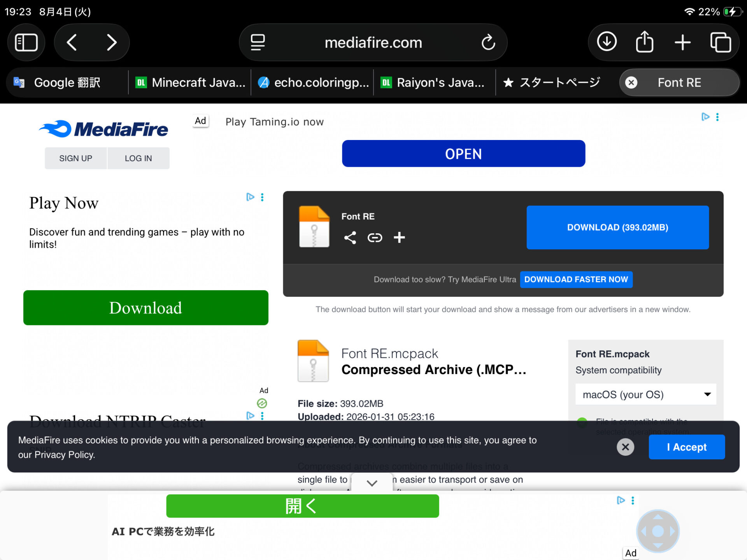Click the LOG IN button
Screen dimensions: 747x560
(x=138, y=158)
